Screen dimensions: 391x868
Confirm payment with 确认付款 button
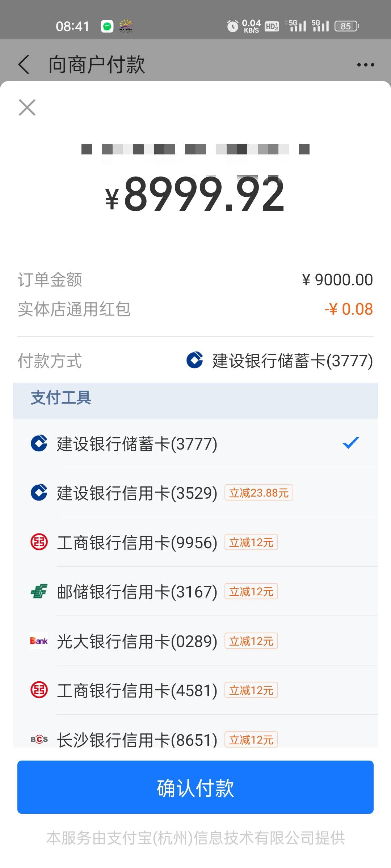[x=195, y=787]
